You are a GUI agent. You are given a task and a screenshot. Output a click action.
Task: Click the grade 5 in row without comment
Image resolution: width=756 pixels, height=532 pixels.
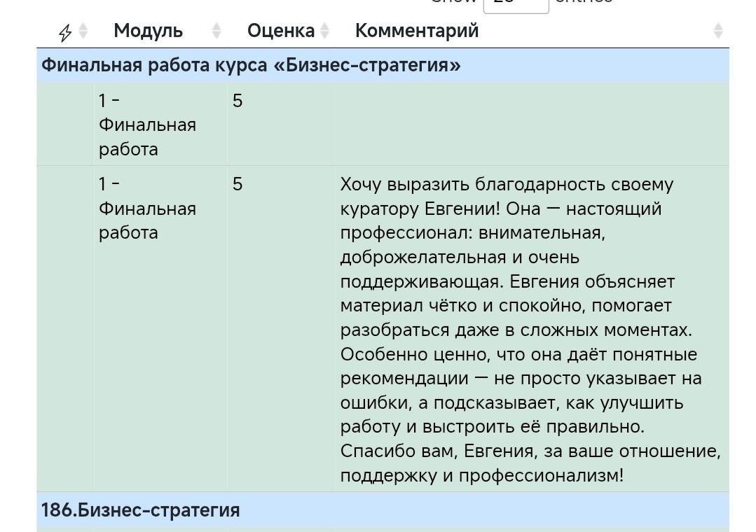(x=238, y=101)
